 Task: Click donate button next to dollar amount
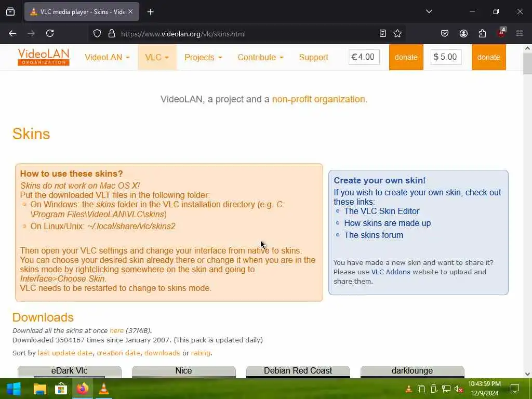[488, 57]
